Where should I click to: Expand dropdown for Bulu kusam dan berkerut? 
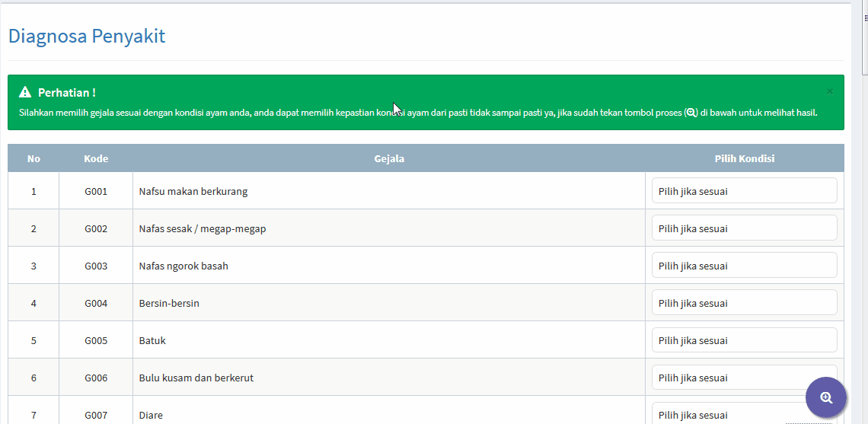[x=744, y=378]
